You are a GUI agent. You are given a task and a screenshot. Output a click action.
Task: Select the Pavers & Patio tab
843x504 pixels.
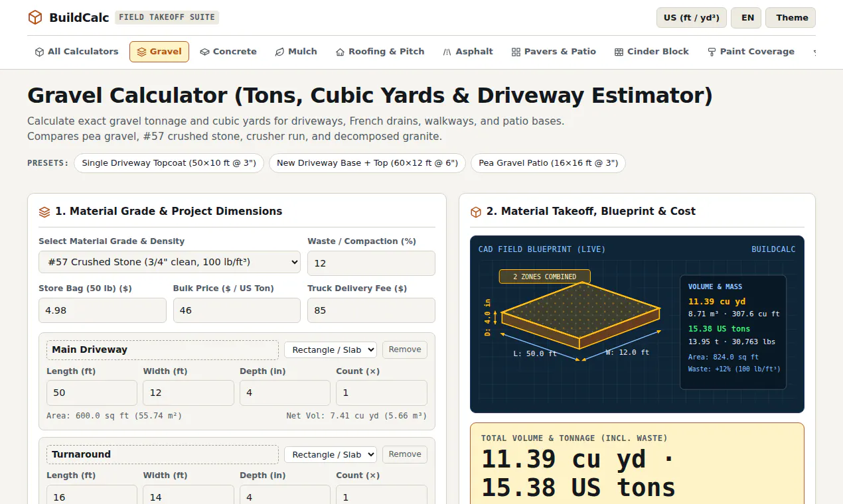point(554,52)
